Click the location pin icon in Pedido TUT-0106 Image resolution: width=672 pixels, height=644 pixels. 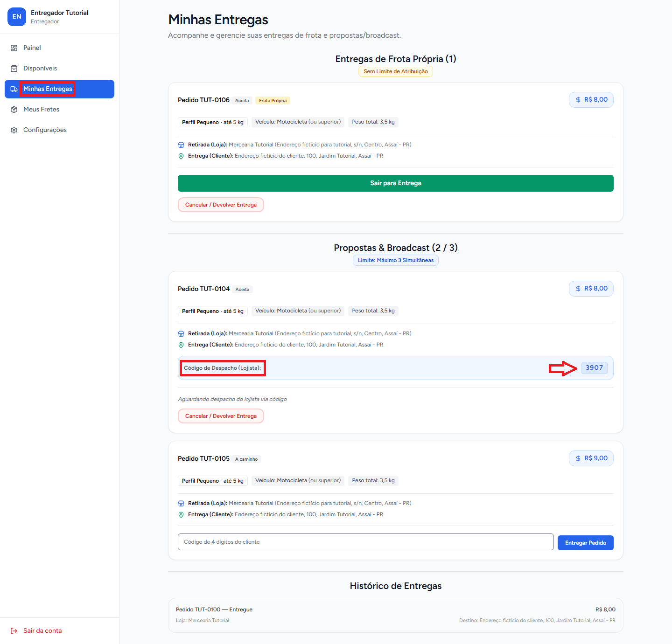181,156
